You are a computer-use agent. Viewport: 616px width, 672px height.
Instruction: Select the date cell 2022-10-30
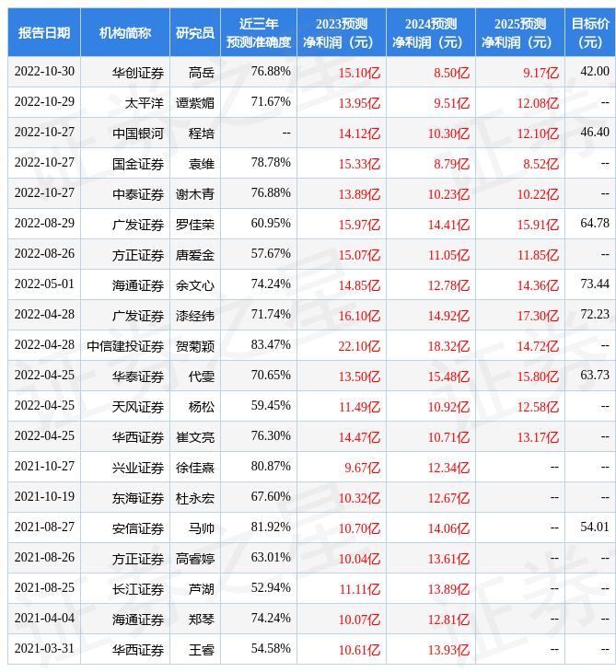pyautogui.click(x=44, y=71)
